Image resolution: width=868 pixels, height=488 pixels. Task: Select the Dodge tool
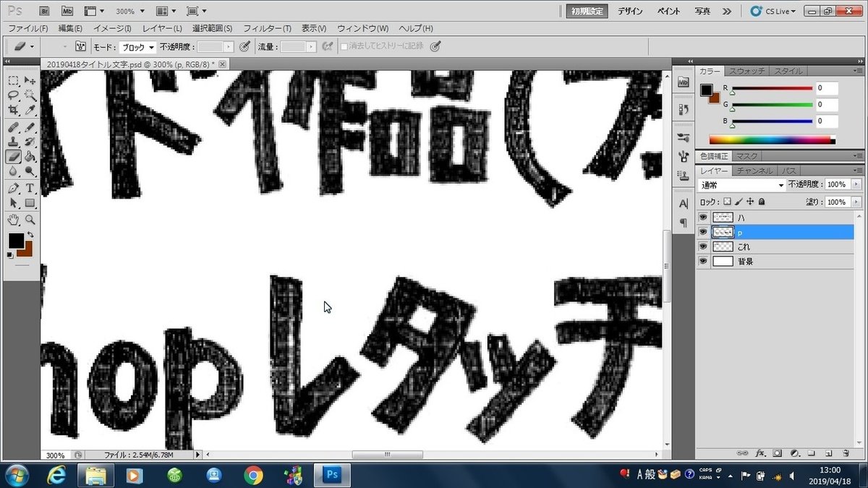30,171
